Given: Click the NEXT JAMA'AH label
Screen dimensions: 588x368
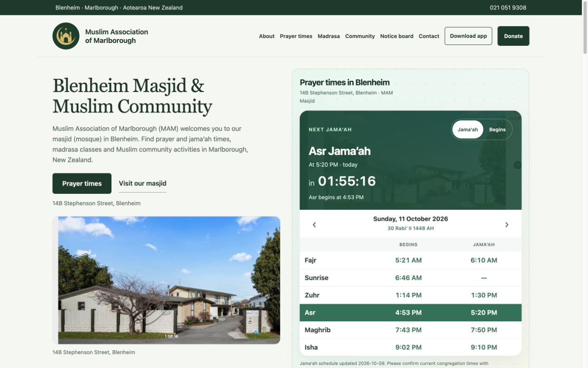Looking at the screenshot, I should pos(330,130).
